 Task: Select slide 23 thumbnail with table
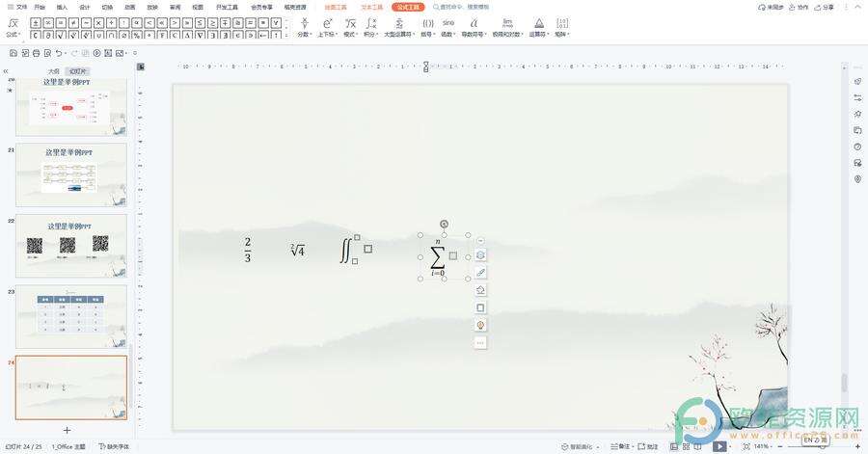pos(70,316)
